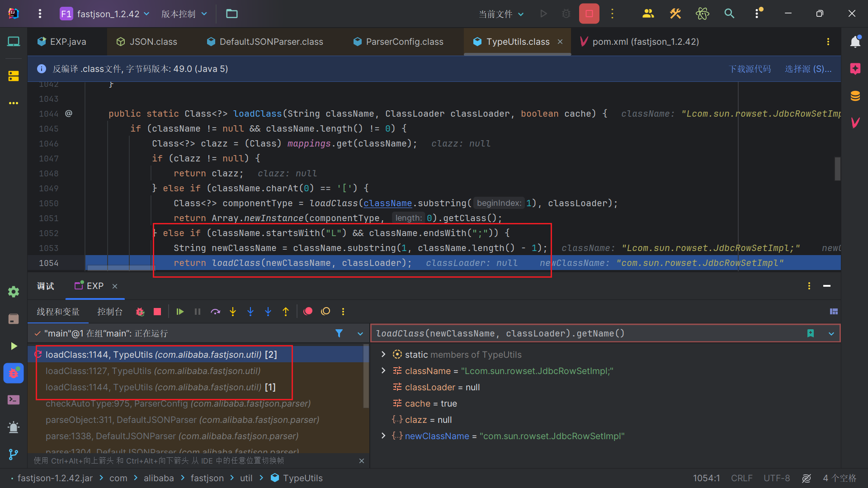868x488 pixels.
Task: Toggle Mute Breakpoints icon
Action: [x=325, y=311]
